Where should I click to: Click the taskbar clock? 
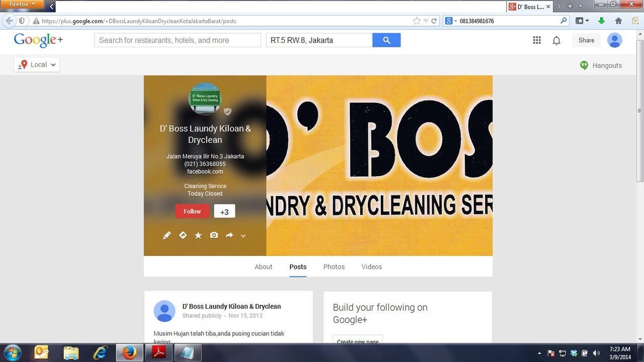pos(619,352)
